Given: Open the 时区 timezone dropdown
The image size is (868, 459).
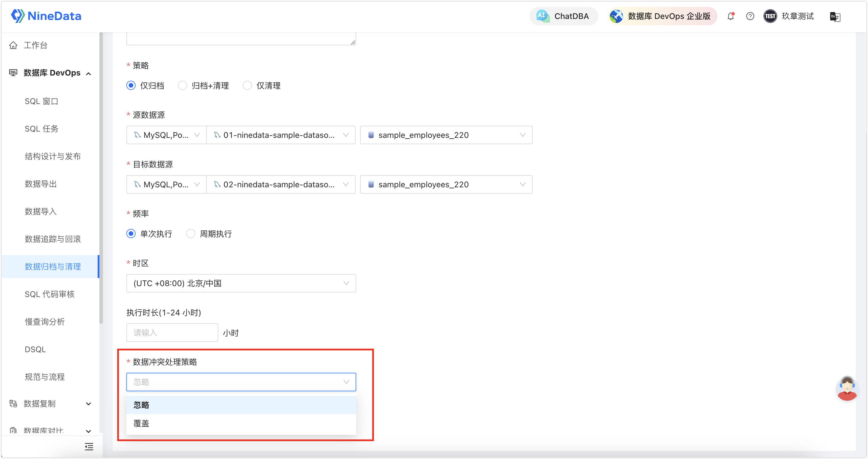Looking at the screenshot, I should pos(241,283).
